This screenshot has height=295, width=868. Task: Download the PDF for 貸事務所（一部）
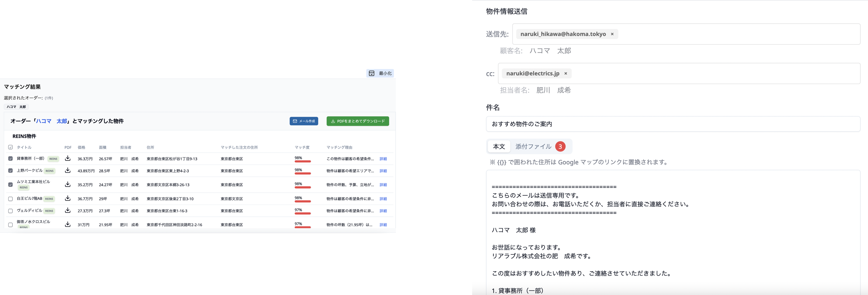pos(68,158)
